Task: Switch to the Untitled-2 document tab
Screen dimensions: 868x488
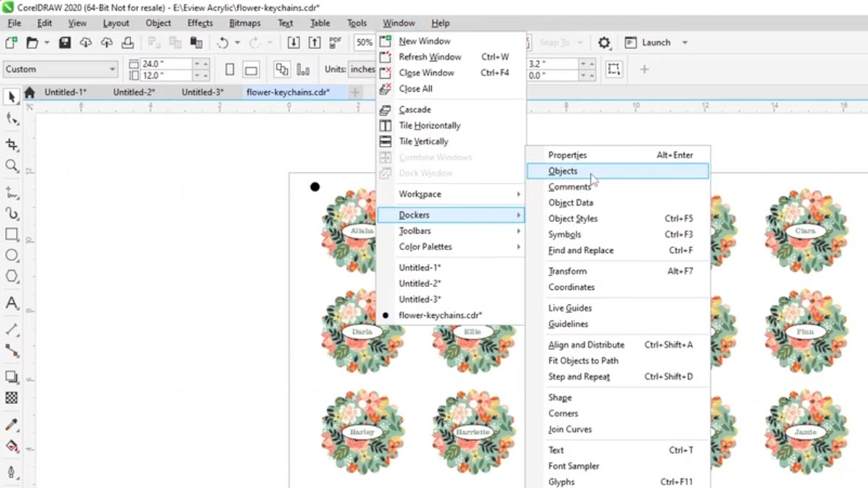Action: [134, 92]
